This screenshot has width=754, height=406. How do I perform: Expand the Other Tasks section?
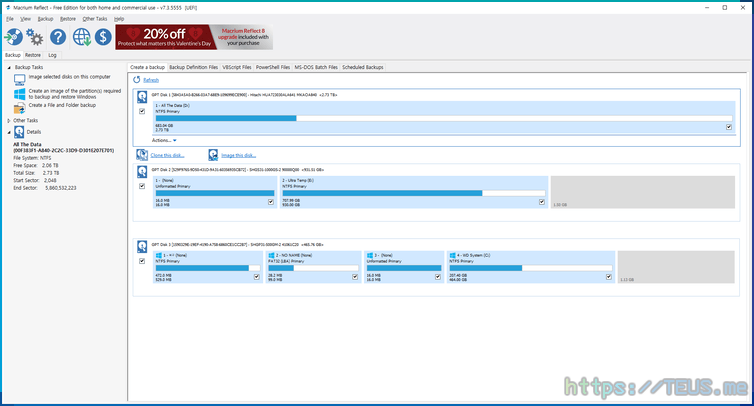9,121
